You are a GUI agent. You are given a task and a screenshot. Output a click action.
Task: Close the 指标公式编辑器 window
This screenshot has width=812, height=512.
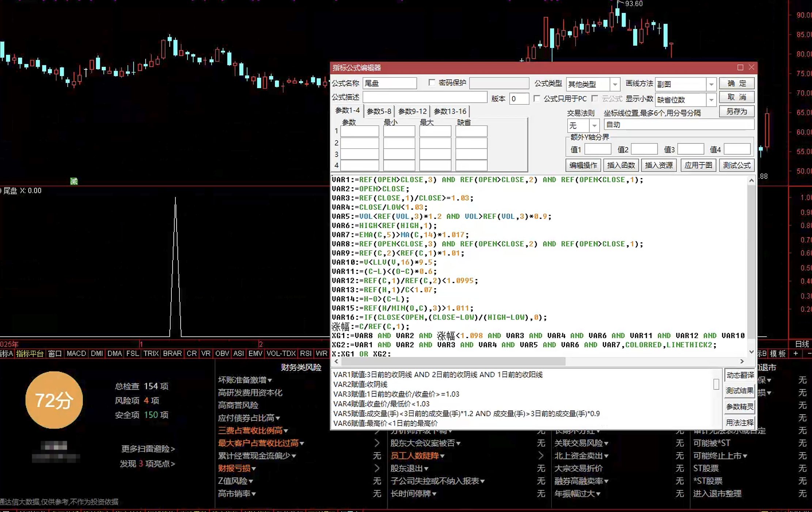pos(751,68)
